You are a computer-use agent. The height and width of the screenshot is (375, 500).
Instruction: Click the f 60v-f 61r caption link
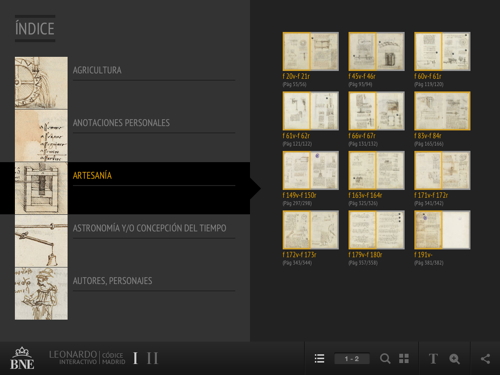428,76
